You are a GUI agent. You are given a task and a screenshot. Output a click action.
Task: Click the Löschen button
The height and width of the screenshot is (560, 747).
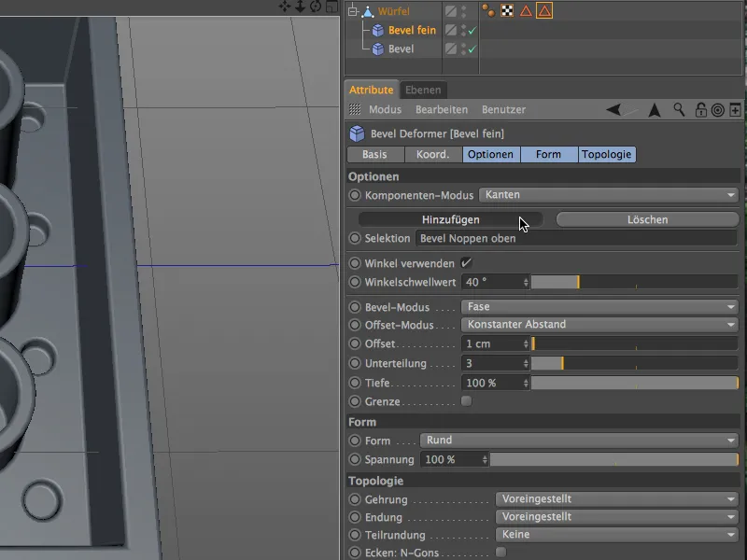coord(647,219)
